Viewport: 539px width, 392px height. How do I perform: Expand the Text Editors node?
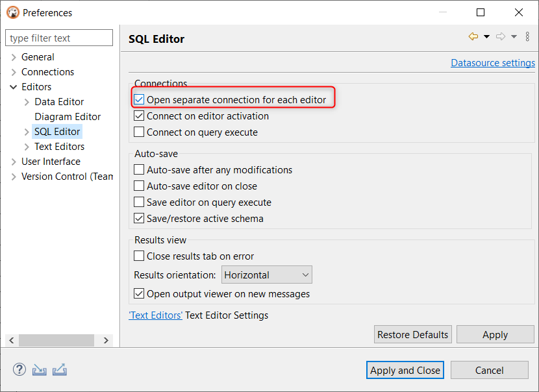(27, 147)
